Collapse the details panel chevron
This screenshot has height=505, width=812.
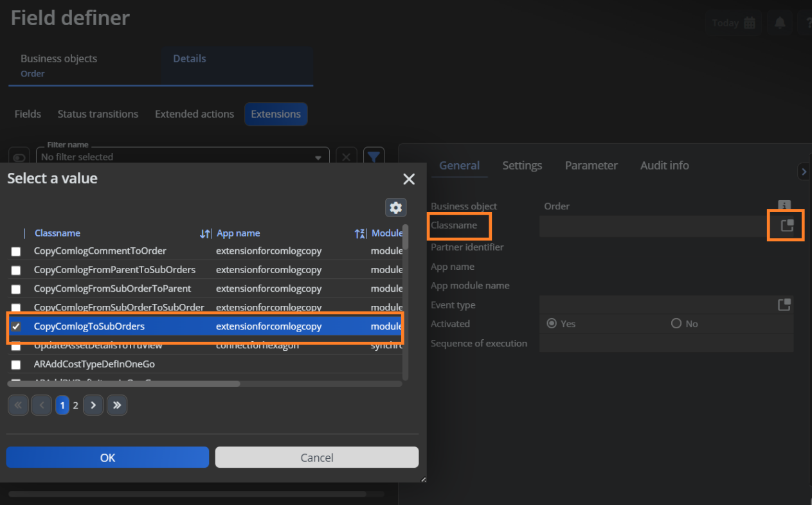point(804,172)
